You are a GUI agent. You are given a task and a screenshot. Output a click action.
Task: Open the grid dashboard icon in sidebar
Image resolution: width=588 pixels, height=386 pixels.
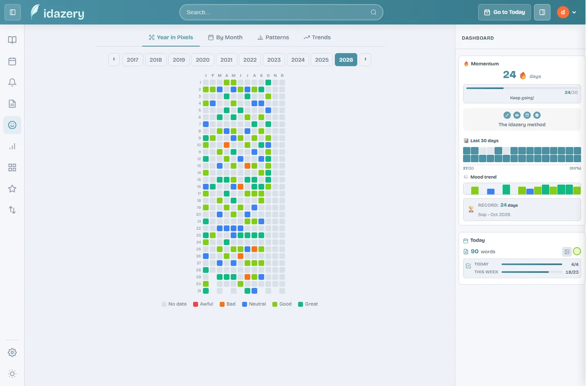coord(12,167)
